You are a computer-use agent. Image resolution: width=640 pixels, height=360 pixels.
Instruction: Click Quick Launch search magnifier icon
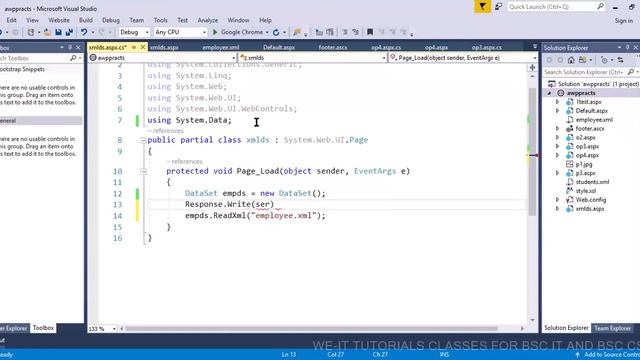click(600, 7)
